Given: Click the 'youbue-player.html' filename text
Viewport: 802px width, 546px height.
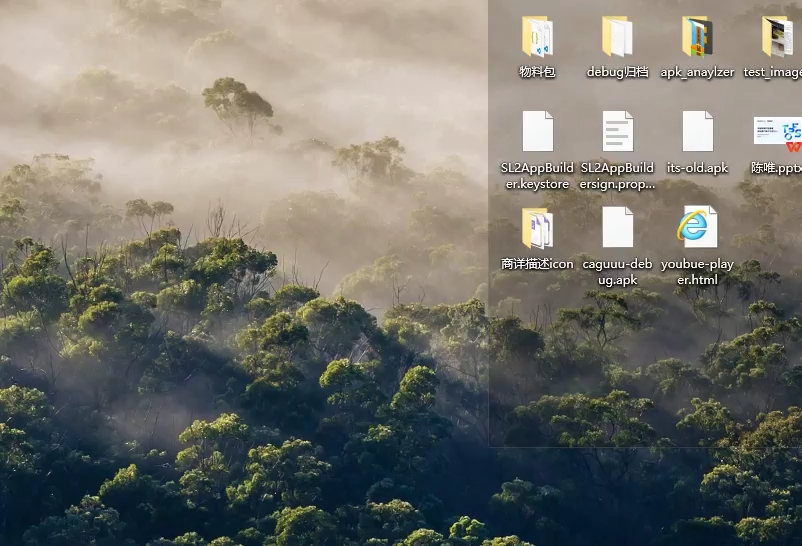Looking at the screenshot, I should pos(697,272).
